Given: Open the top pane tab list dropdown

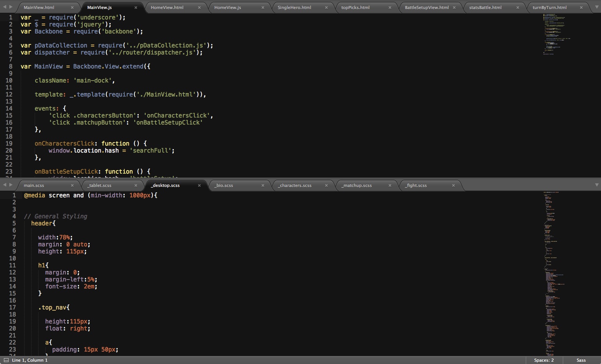Looking at the screenshot, I should tap(596, 7).
